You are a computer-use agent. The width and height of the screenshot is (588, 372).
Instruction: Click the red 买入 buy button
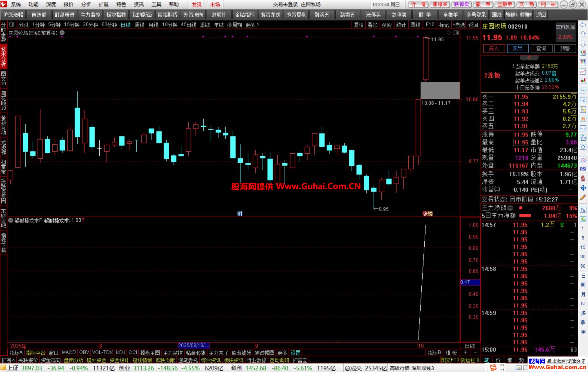494,48
